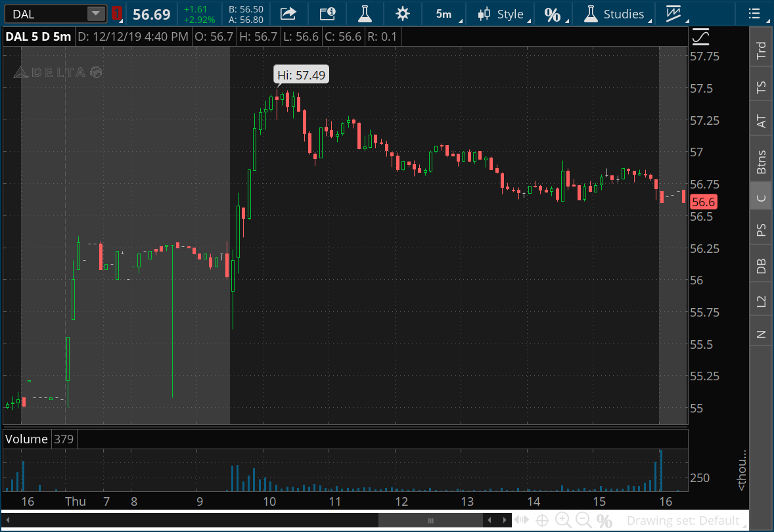Open the DB sidebar tab
Viewport: 774px width, 532px height.
(761, 266)
